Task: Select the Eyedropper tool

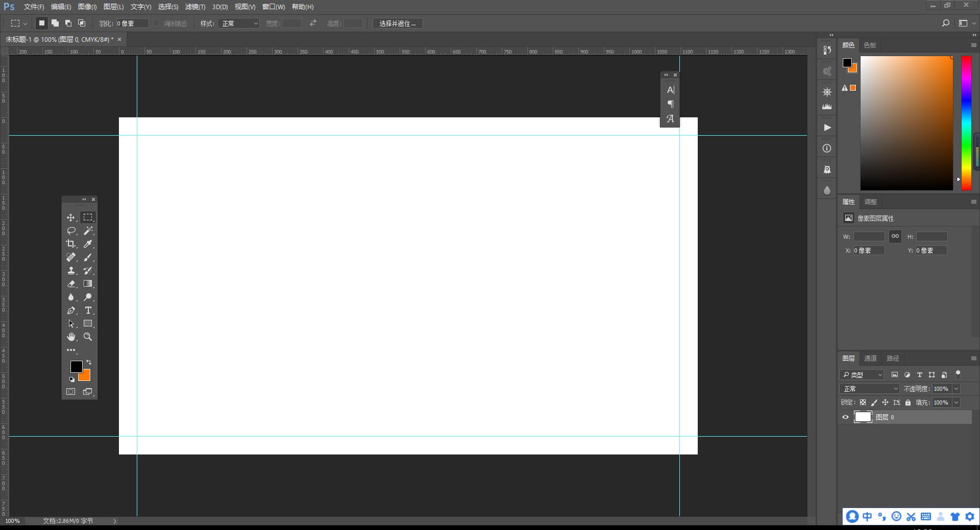Action: coord(88,244)
